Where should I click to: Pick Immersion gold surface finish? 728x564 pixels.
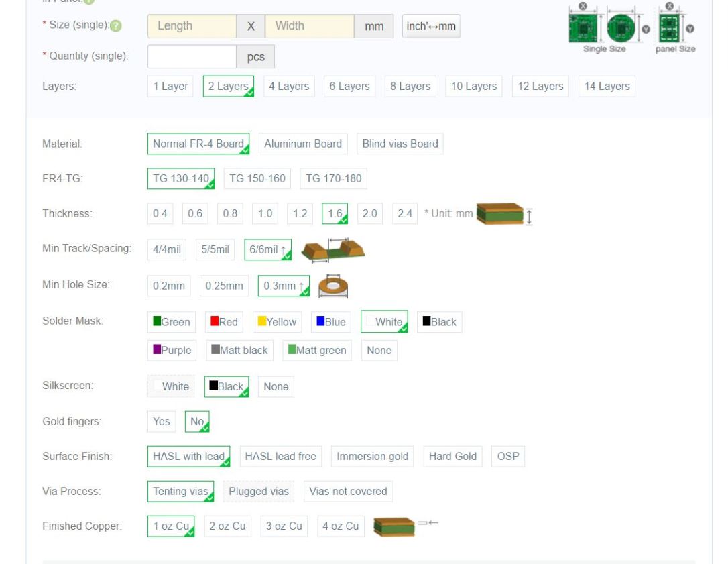coord(372,457)
